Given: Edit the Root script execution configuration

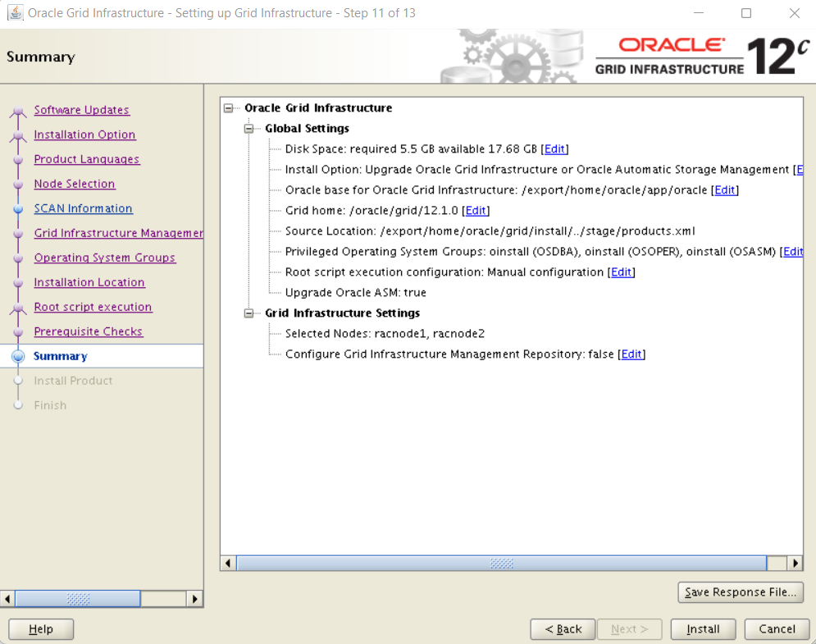Looking at the screenshot, I should point(622,272).
